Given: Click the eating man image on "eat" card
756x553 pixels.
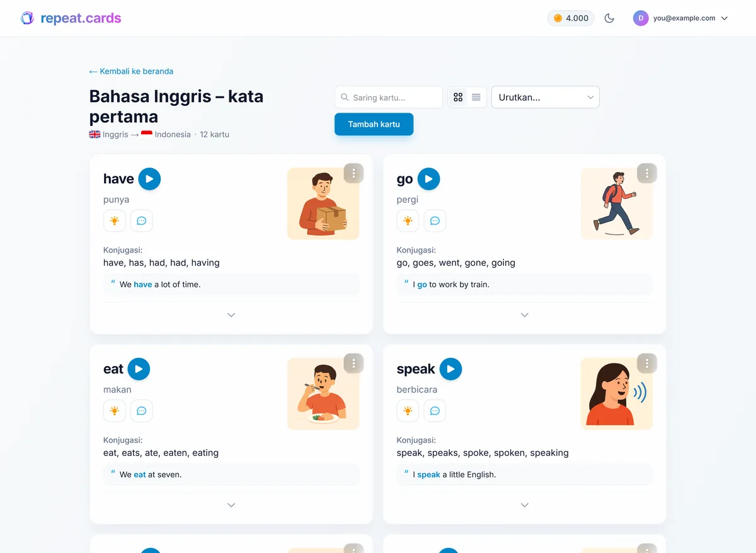Looking at the screenshot, I should 323,394.
